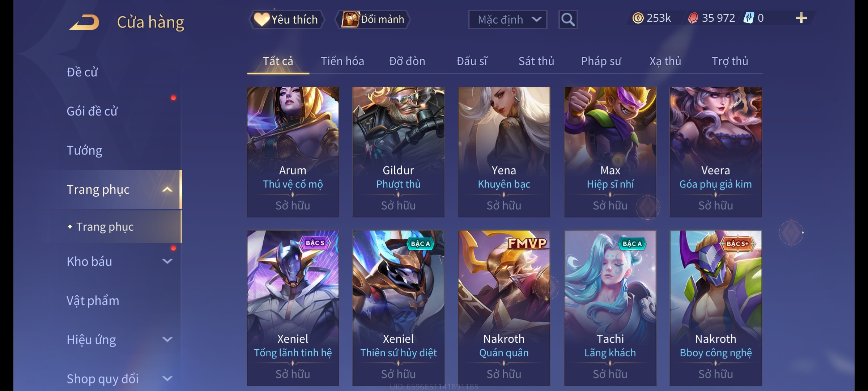
Task: Open Đổi mảnh fragment exchange
Action: (x=373, y=20)
